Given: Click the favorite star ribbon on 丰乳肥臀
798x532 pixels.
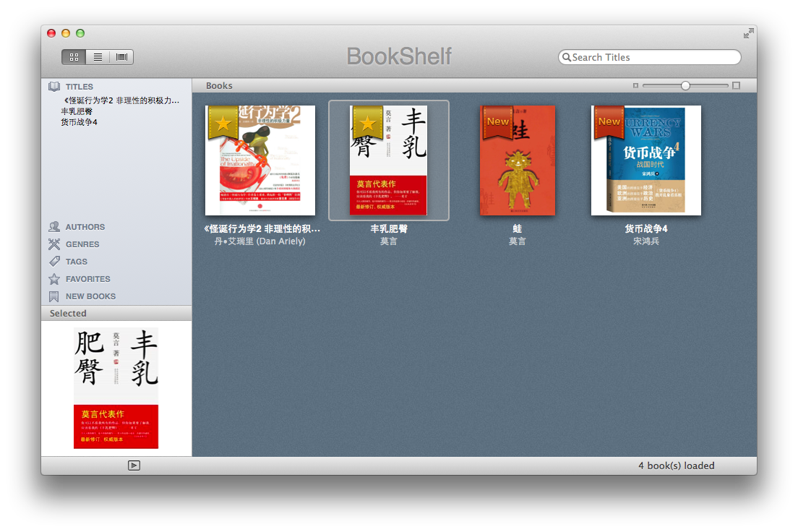Looking at the screenshot, I should click(367, 122).
